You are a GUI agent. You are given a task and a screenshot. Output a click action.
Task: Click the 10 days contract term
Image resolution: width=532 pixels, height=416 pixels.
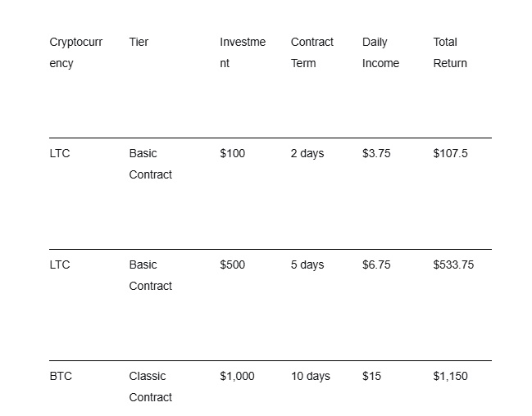tap(310, 376)
